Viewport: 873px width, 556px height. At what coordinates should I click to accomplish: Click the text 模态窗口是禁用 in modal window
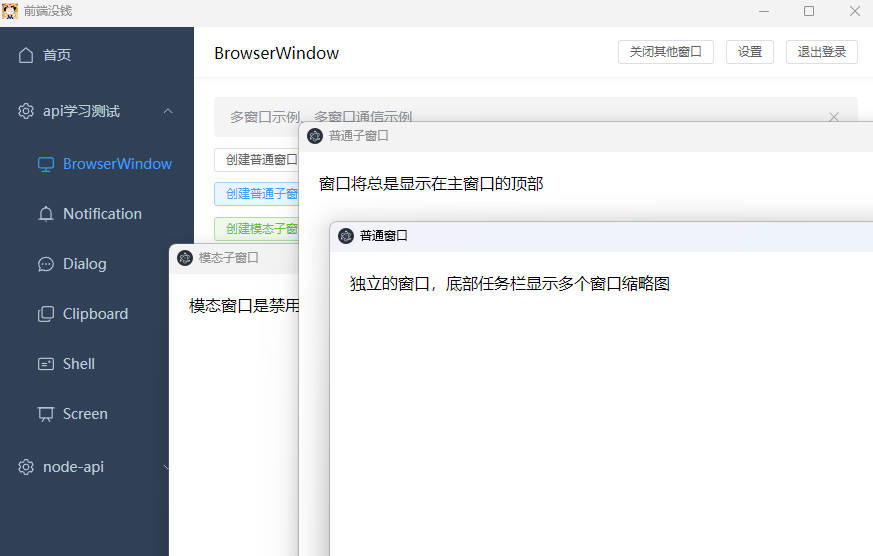(244, 306)
